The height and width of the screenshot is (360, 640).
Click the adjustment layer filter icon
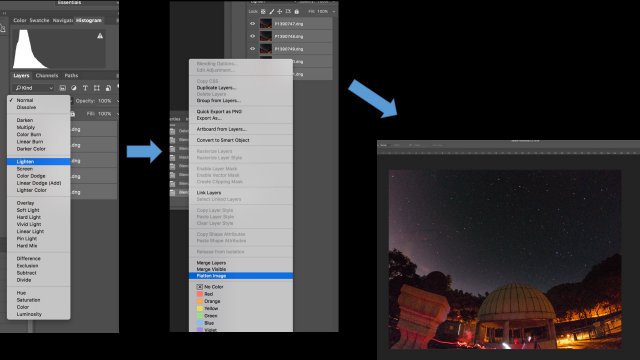74,88
